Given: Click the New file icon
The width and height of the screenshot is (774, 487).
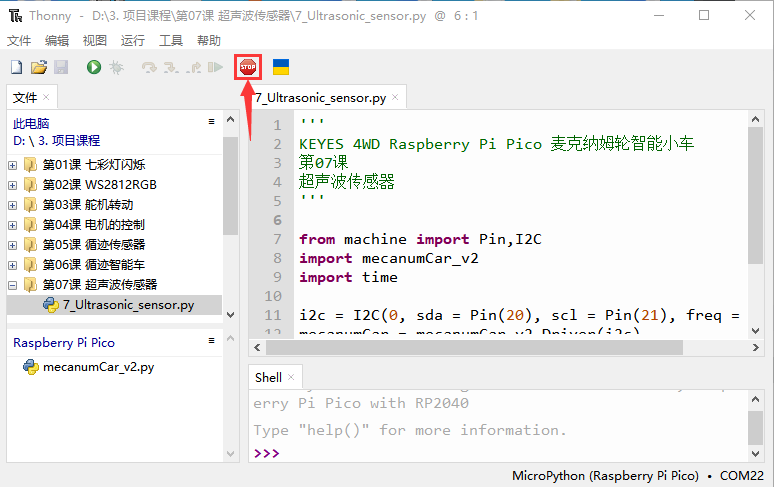Looking at the screenshot, I should point(16,67).
